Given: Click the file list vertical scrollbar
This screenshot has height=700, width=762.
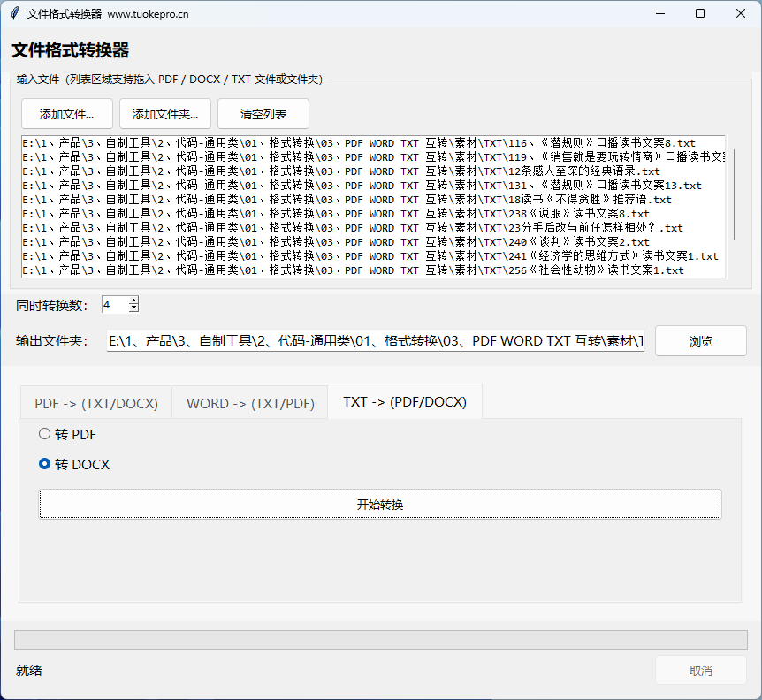Looking at the screenshot, I should coord(733,194).
